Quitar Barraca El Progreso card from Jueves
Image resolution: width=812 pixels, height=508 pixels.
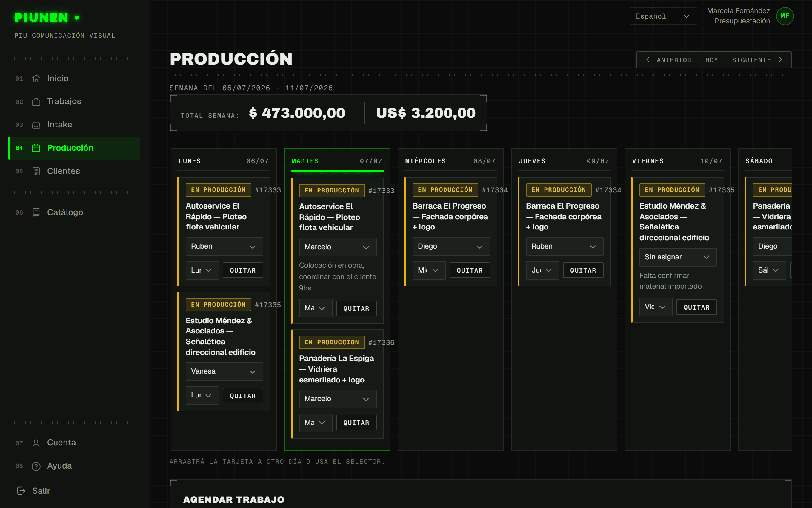point(583,270)
